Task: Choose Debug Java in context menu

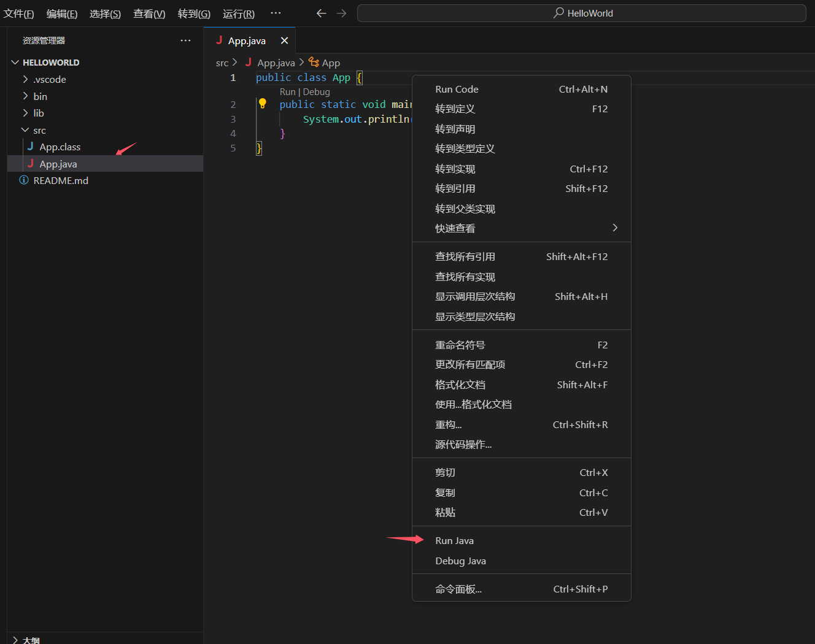Action: click(460, 561)
